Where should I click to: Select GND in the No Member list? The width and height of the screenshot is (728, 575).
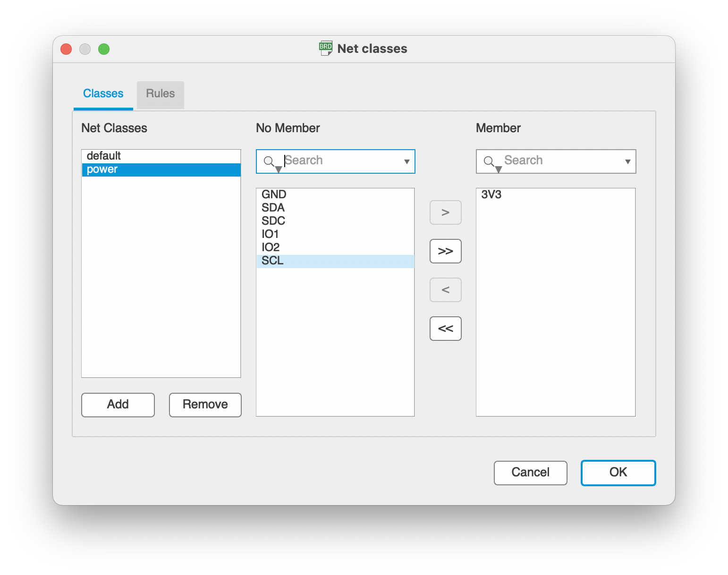335,194
